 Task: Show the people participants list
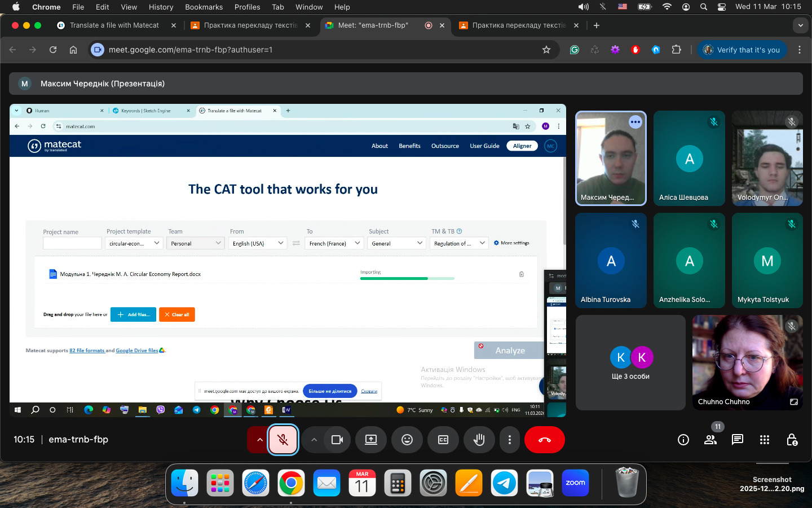710,440
